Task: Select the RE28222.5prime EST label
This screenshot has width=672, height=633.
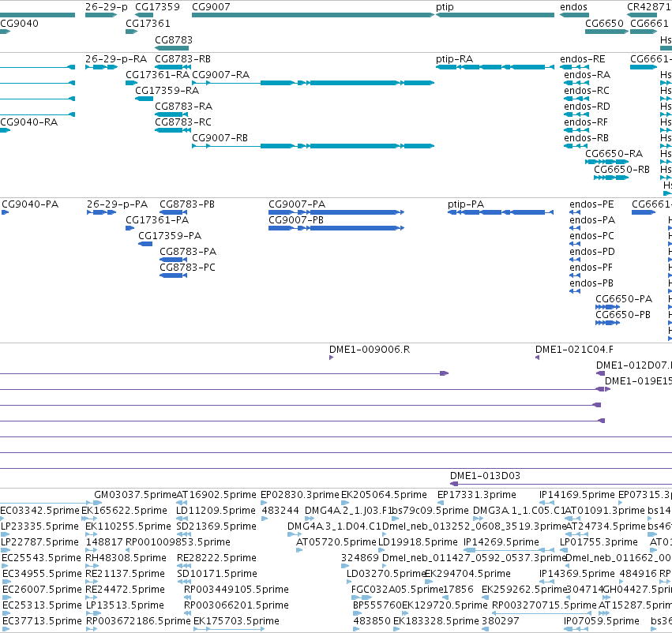Action: pos(216,558)
